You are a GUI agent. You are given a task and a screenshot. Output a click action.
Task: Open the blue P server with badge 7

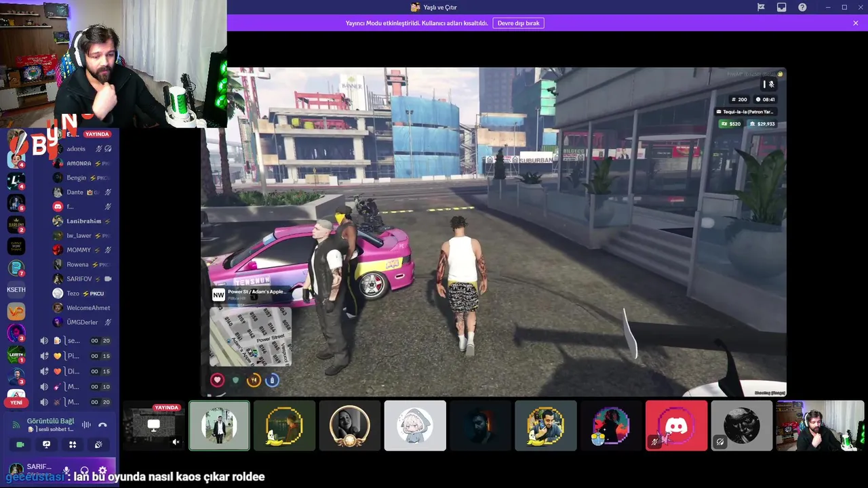16,268
